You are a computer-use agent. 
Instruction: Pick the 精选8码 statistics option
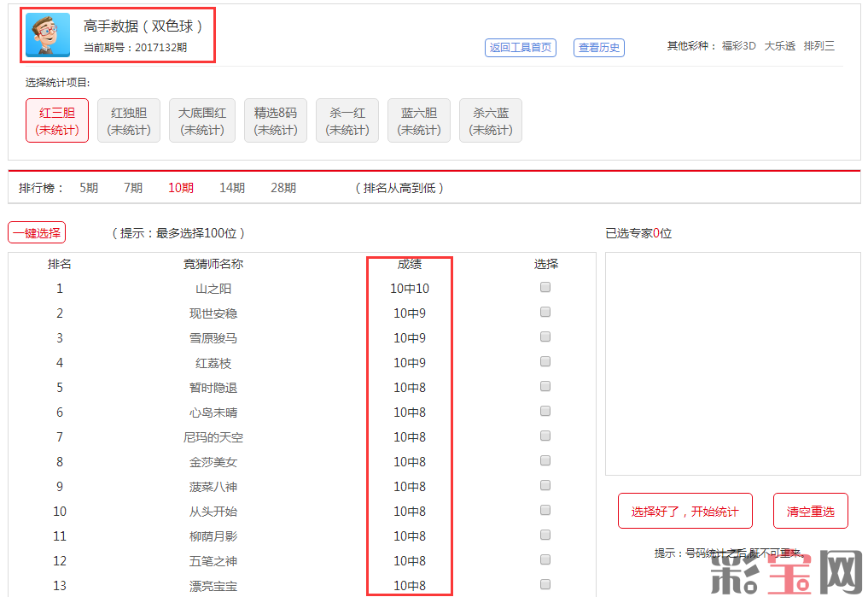click(x=276, y=120)
